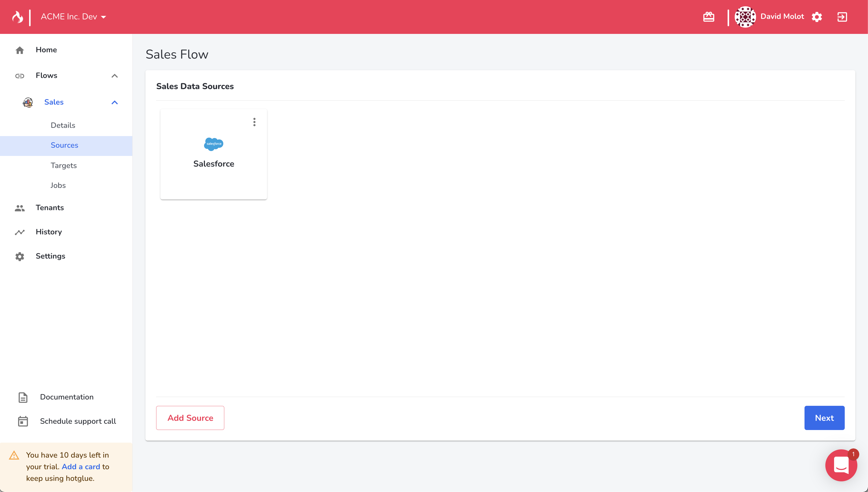Screen dimensions: 868x492
Task: Go to Home in the sidebar
Action: 46,50
